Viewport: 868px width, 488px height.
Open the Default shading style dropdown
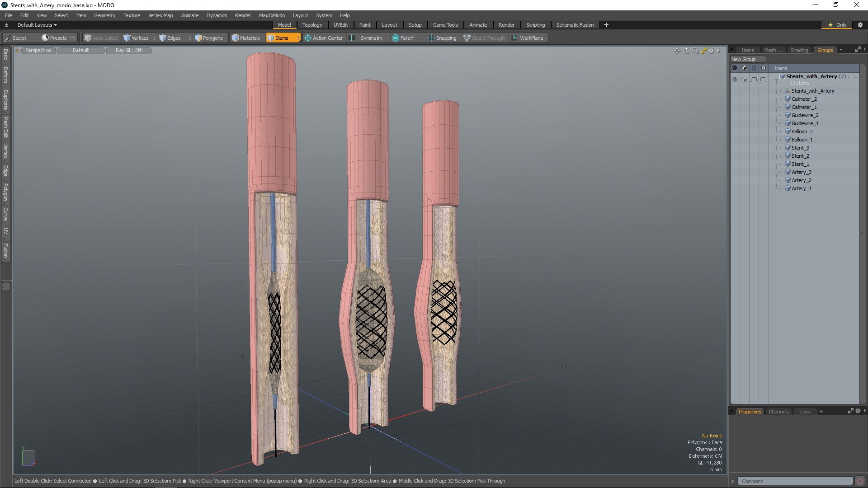click(80, 51)
